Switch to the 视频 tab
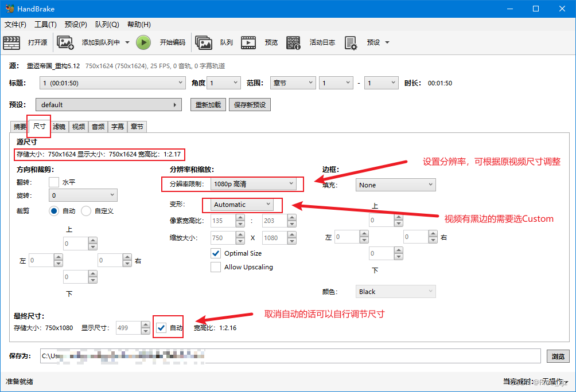Screen dimensions: 576x392 (78, 127)
